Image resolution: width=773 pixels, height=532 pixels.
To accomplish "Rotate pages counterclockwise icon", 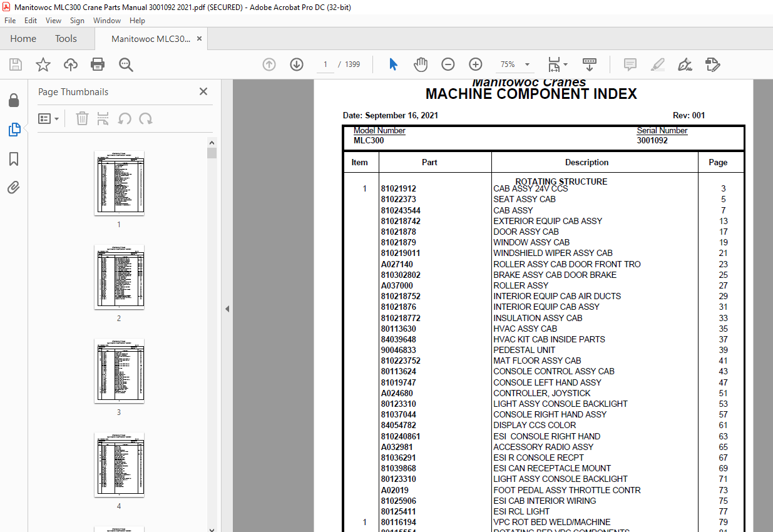I will [x=125, y=118].
